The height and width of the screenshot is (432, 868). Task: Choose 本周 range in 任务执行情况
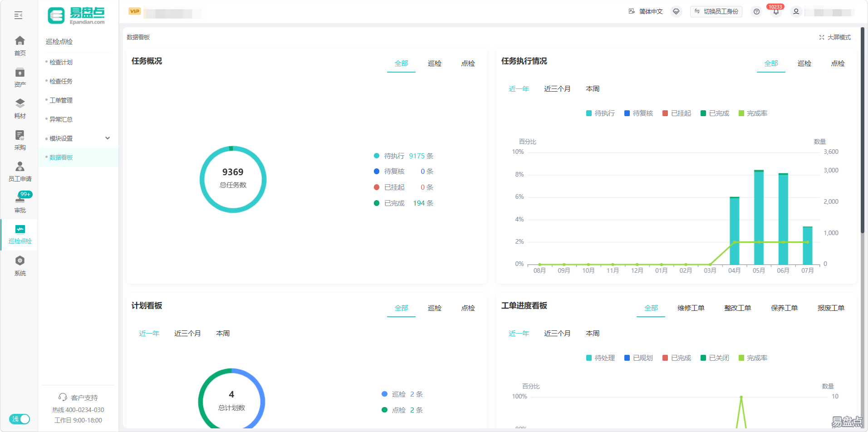tap(593, 89)
